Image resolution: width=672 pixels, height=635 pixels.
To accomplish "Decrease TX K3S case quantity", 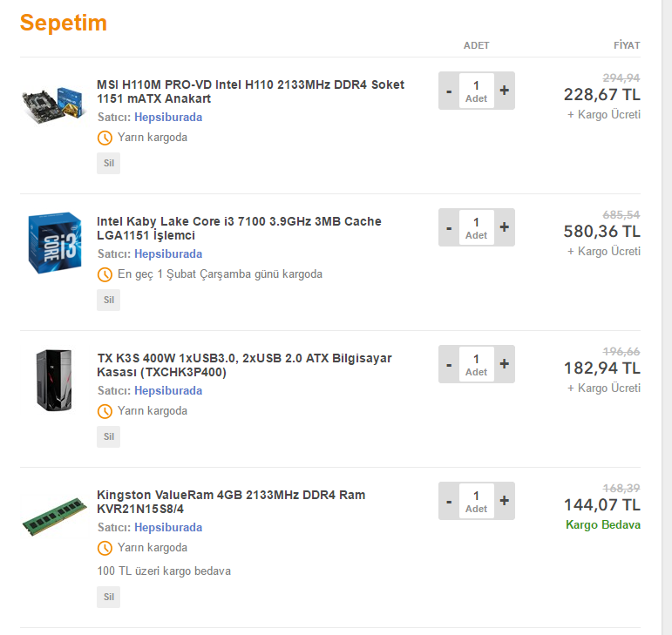I will point(449,364).
